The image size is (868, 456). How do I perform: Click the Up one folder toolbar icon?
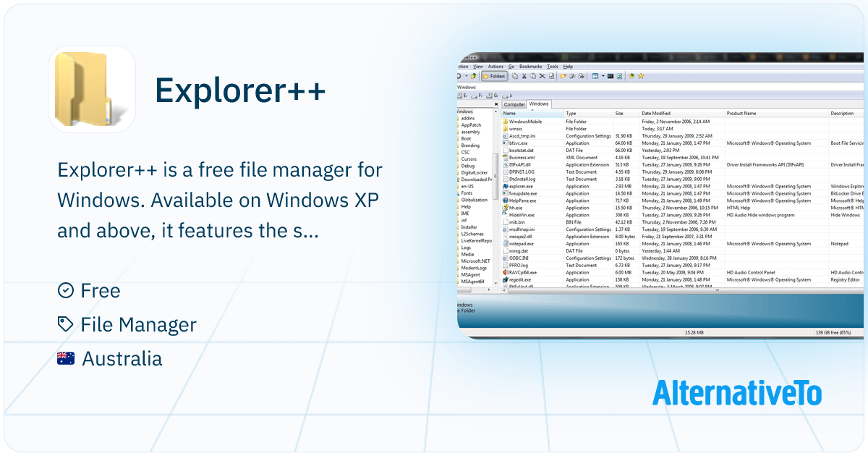[474, 76]
